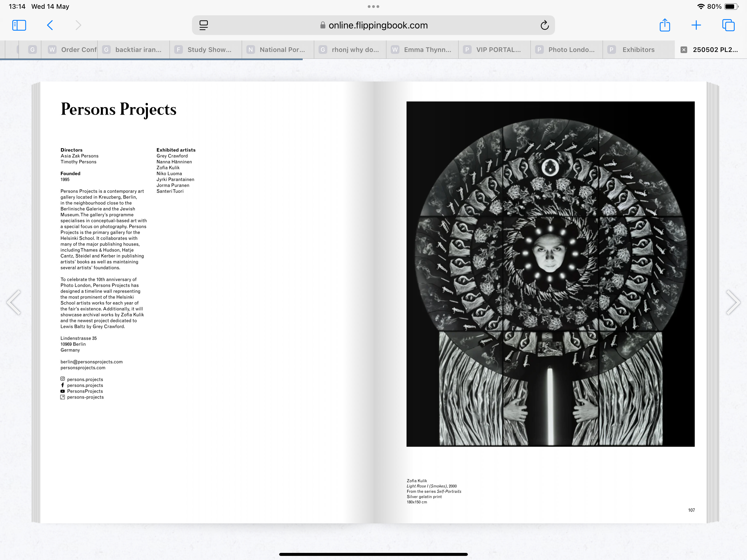Viewport: 747px width, 560px height.
Task: Click artist name Jorma Puranen
Action: point(173,185)
